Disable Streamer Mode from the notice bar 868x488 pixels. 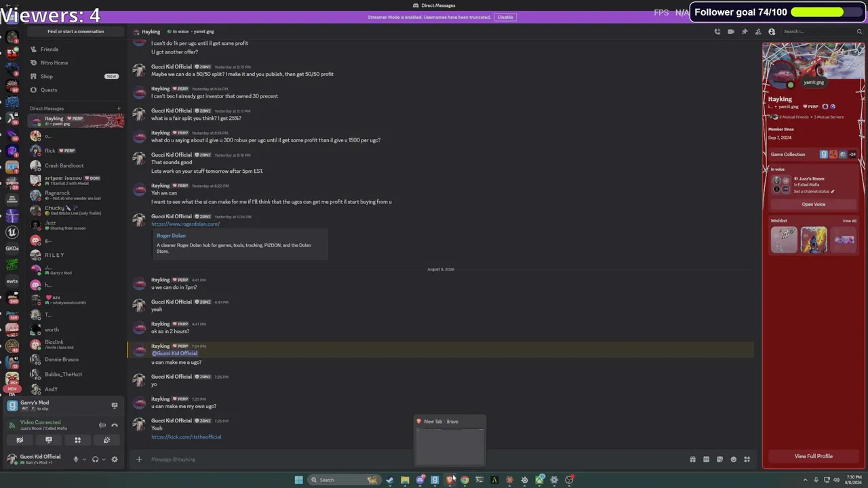(x=505, y=17)
